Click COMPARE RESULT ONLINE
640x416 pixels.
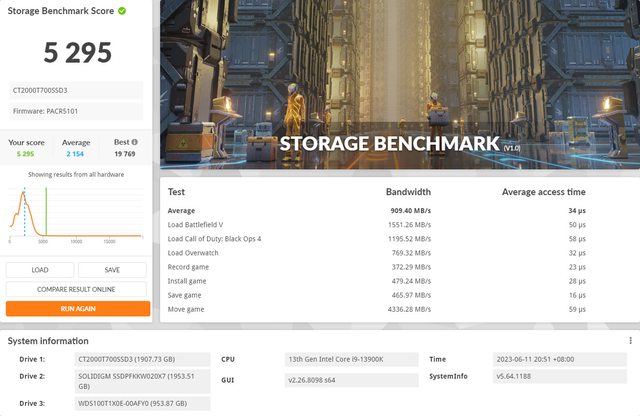coord(77,289)
